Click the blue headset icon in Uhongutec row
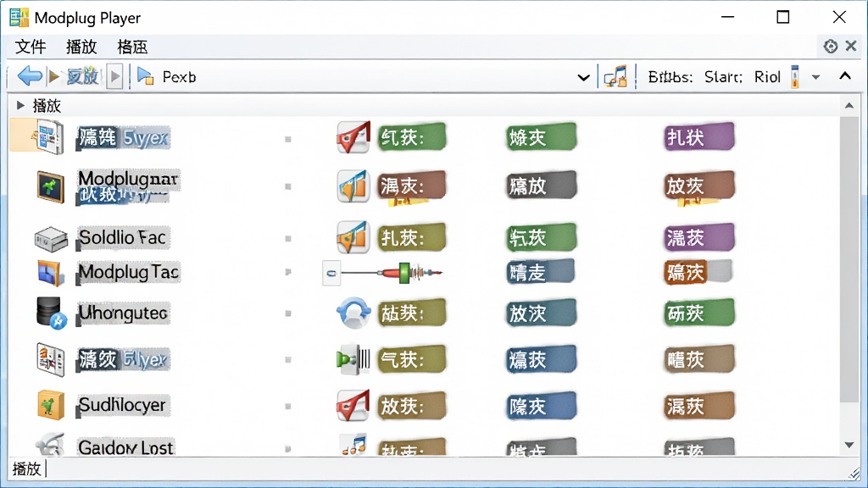The width and height of the screenshot is (868, 488). pos(353,313)
